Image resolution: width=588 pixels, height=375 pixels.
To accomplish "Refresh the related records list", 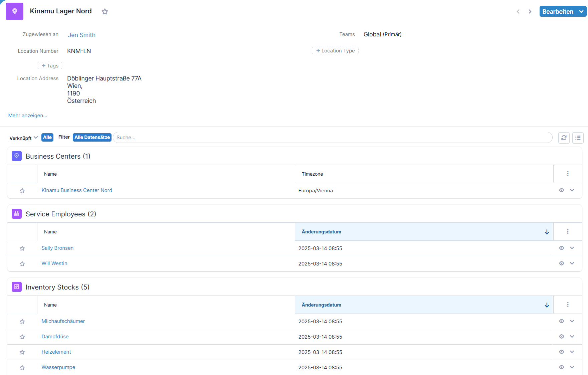I will click(564, 138).
